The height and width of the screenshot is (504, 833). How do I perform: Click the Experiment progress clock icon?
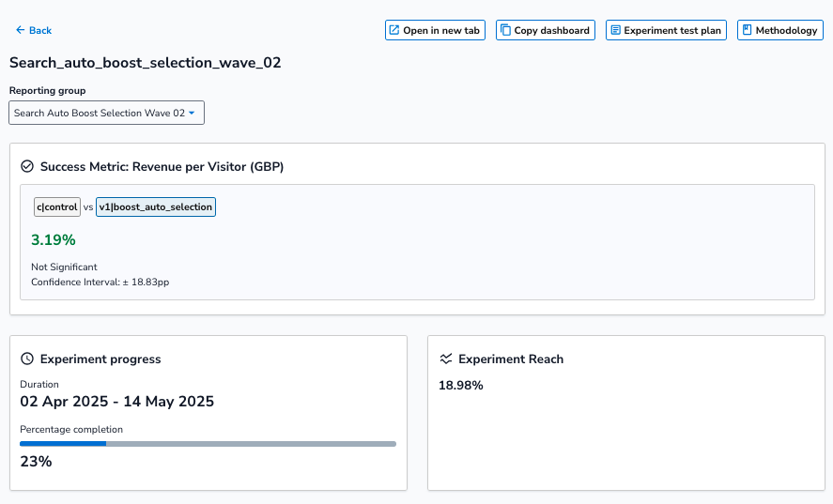pos(27,359)
